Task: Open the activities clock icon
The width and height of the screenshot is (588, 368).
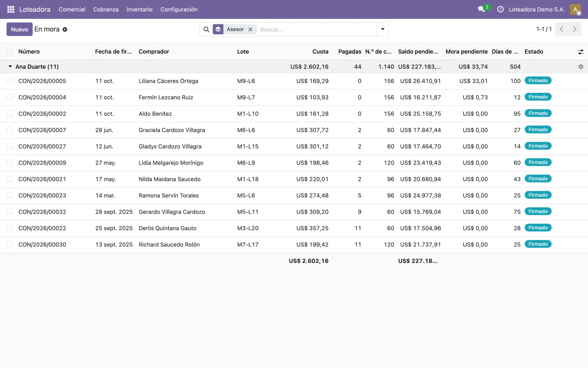Action: (x=500, y=9)
